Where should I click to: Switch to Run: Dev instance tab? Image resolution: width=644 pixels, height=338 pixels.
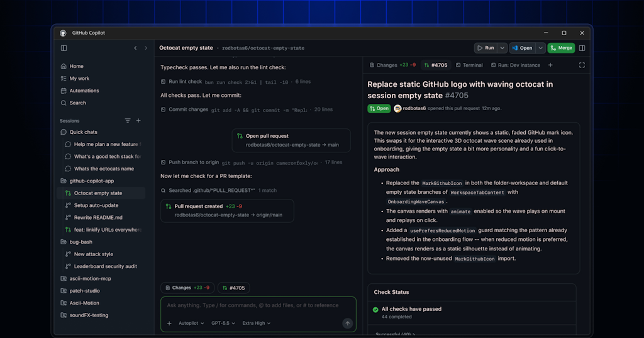pyautogui.click(x=516, y=65)
